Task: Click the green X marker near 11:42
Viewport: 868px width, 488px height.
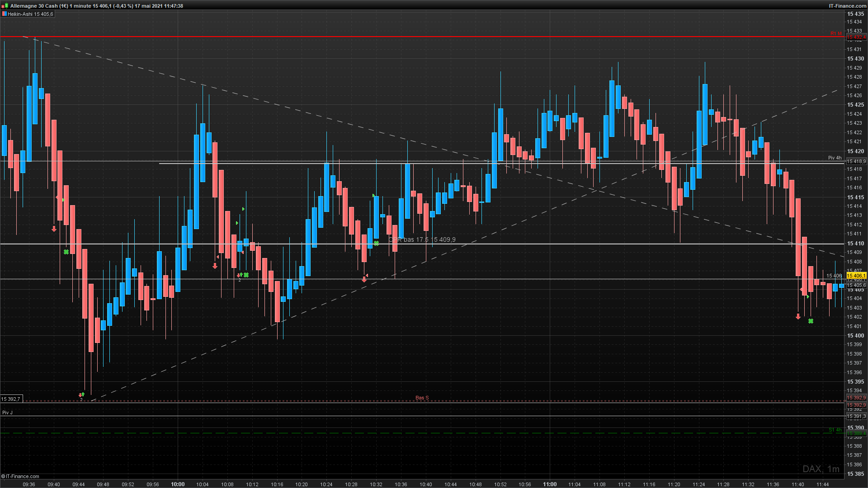Action: pyautogui.click(x=811, y=321)
